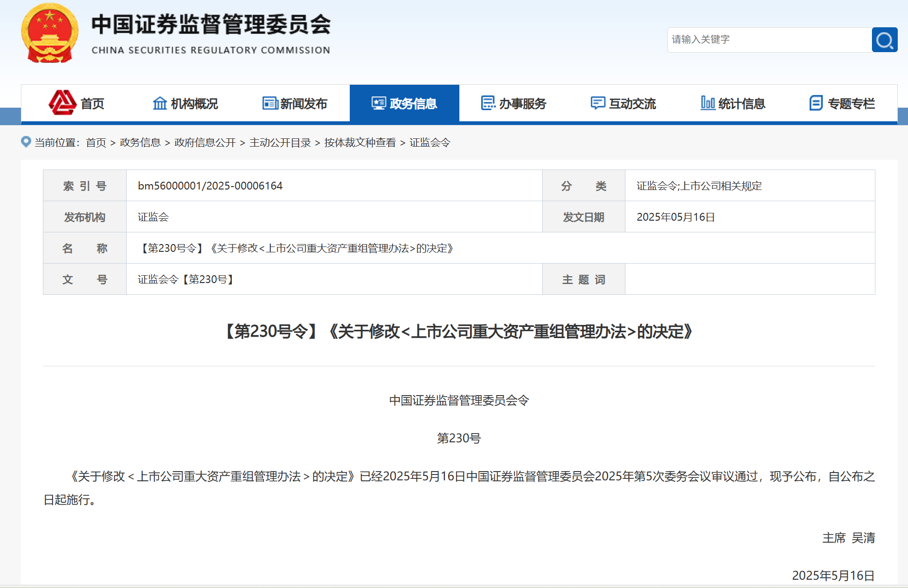The height and width of the screenshot is (588, 908).
Task: Click the building icon for 机构概况
Action: click(160, 103)
